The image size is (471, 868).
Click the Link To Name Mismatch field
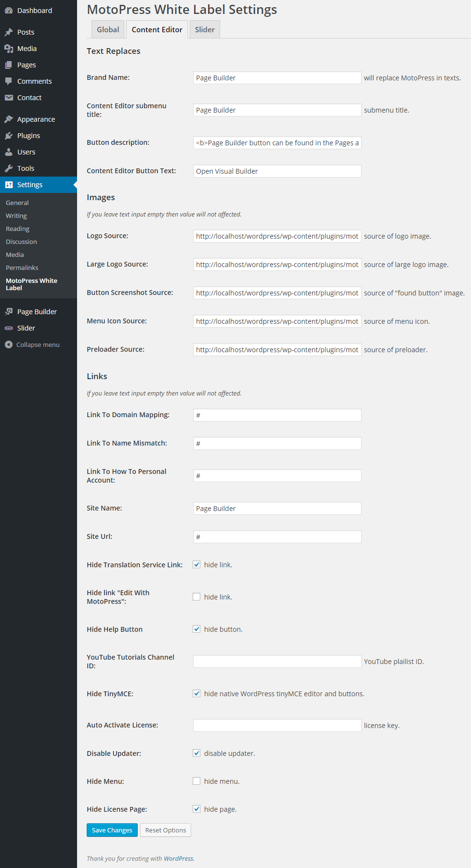277,444
